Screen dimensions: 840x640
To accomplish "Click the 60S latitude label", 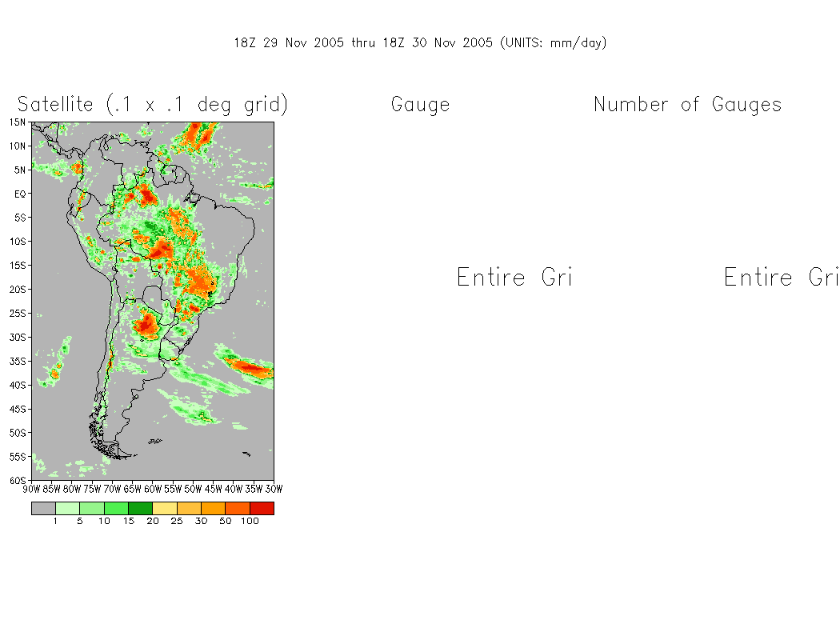I will 17,481.
